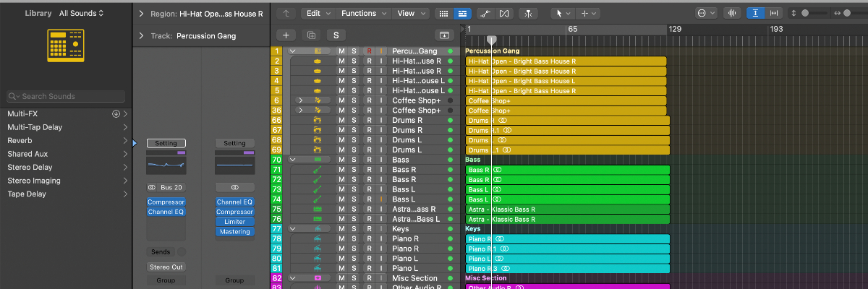This screenshot has width=868, height=289.
Task: Click the drop-zone icon above track list
Action: tap(444, 35)
